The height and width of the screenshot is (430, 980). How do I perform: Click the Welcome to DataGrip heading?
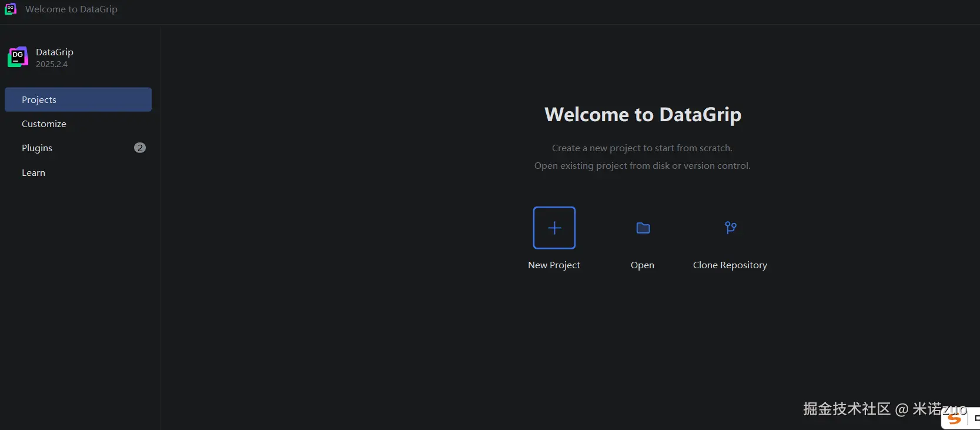click(x=643, y=114)
